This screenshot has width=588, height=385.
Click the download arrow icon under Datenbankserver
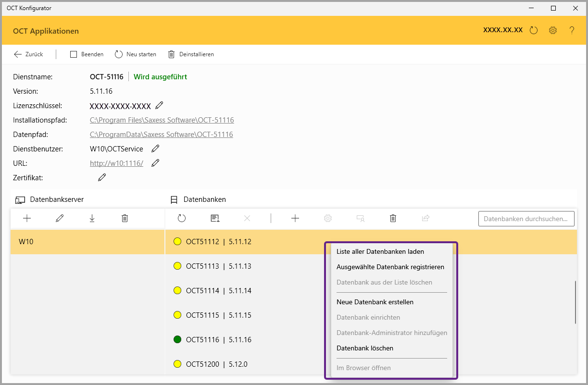point(92,218)
